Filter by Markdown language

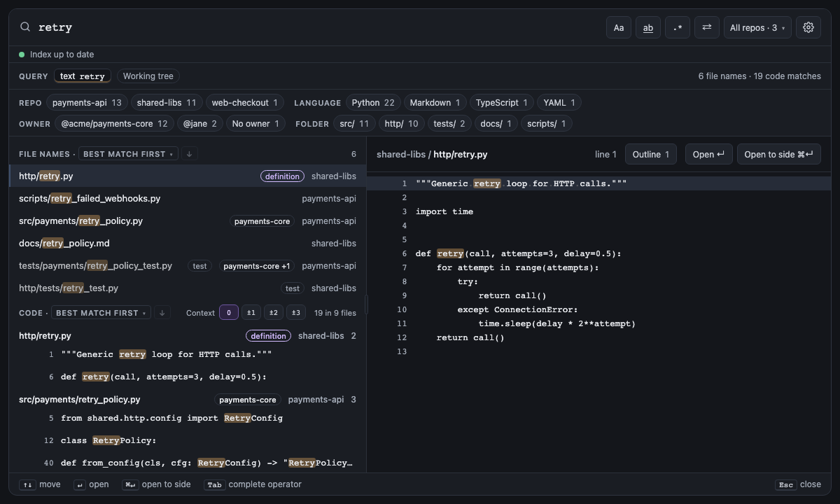tap(435, 103)
